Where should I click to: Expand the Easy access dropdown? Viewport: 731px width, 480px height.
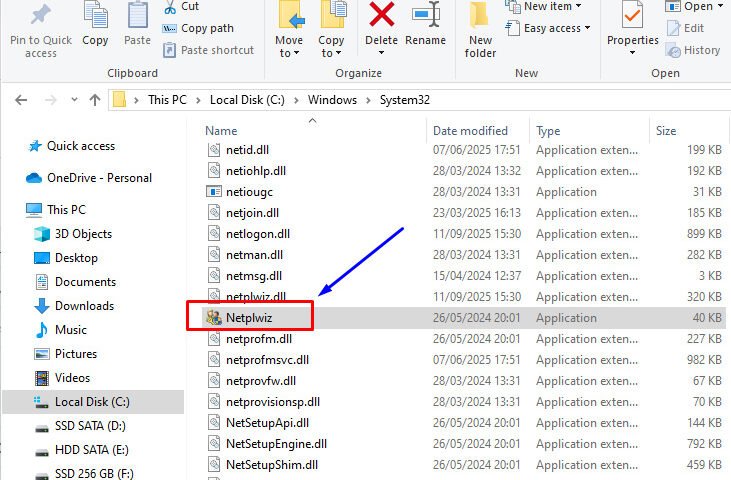[556, 28]
